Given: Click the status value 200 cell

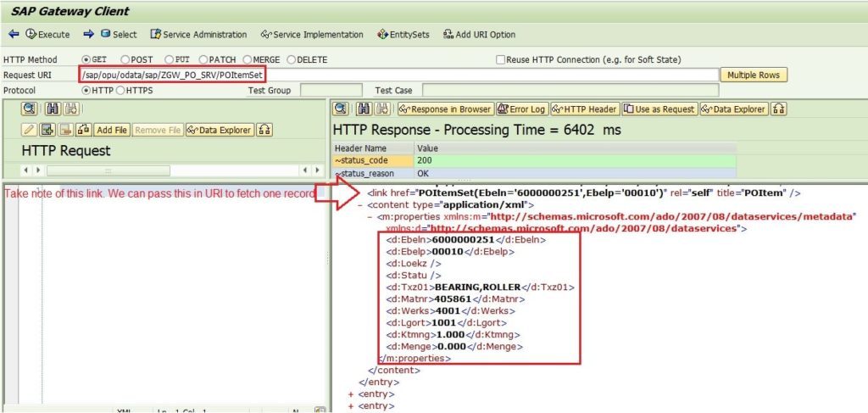Looking at the screenshot, I should (576, 160).
